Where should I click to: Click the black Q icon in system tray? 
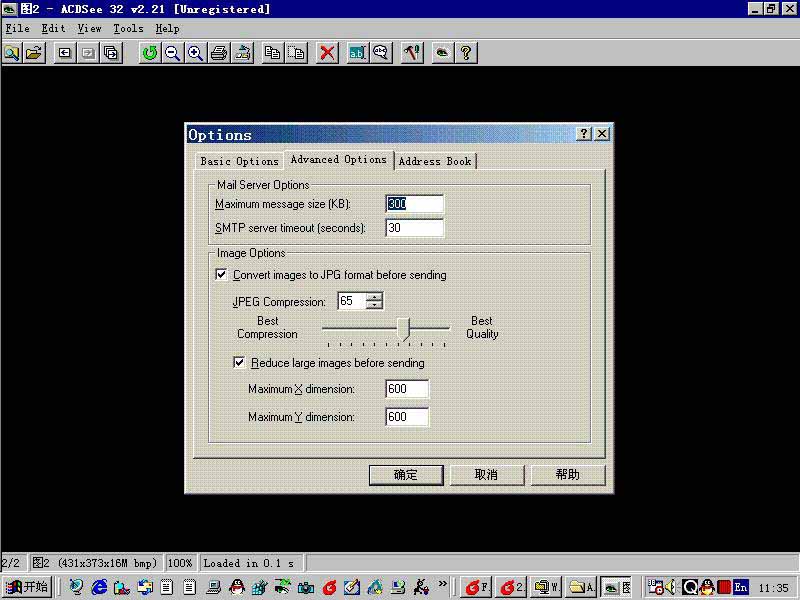coord(690,587)
